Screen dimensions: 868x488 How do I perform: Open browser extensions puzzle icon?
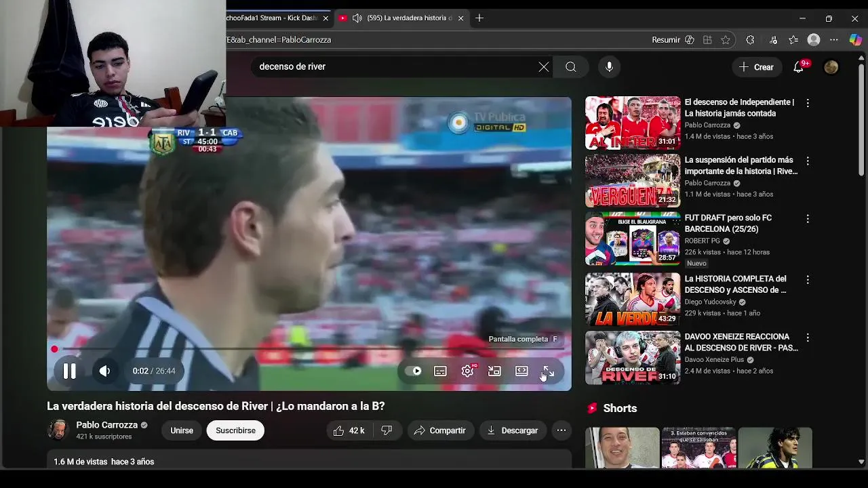[750, 40]
